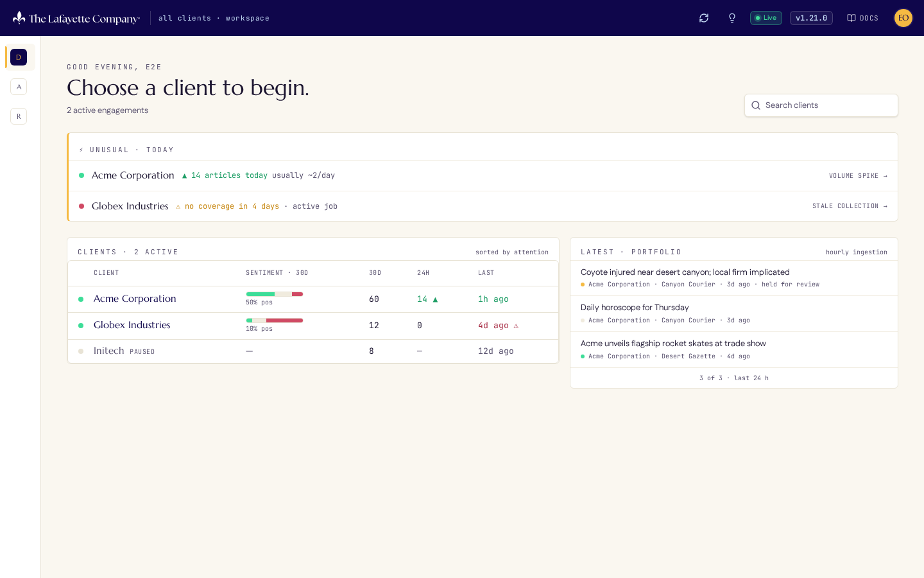Viewport: 924px width, 578px height.
Task: Click 'held for review' status text
Action: pos(791,285)
